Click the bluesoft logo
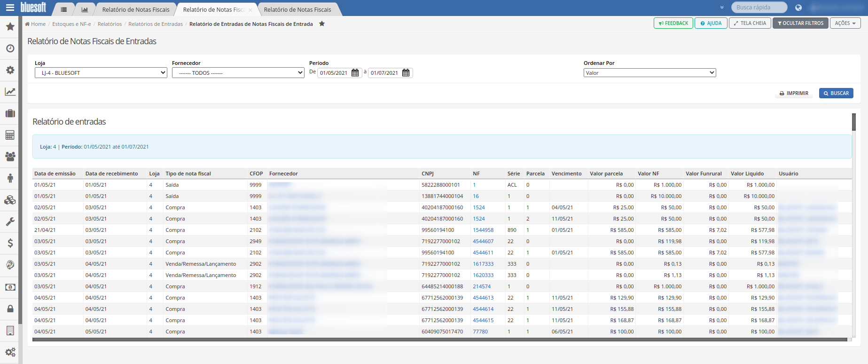The height and width of the screenshot is (364, 868). 33,8
